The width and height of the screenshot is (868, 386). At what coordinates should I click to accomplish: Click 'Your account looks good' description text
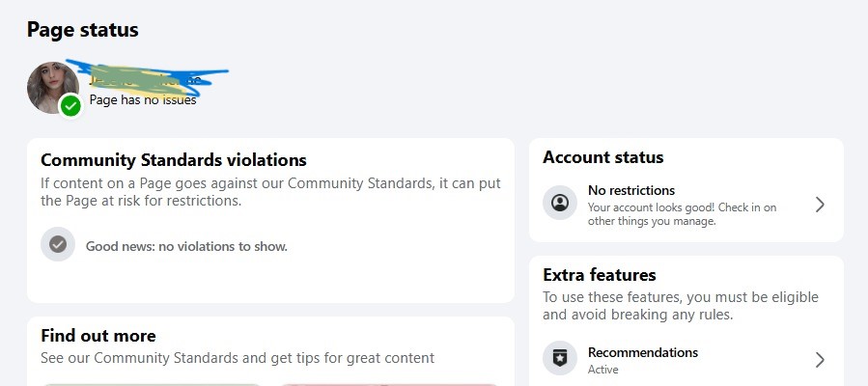(682, 214)
